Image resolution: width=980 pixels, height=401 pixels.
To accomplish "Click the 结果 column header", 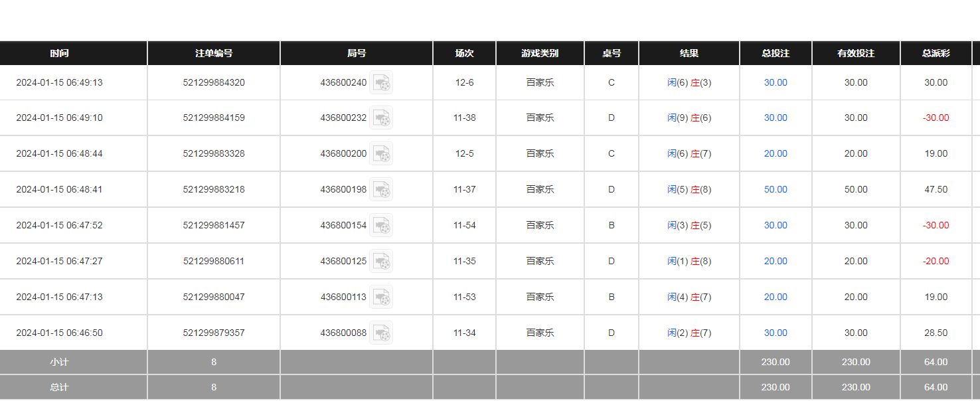I will coord(689,53).
